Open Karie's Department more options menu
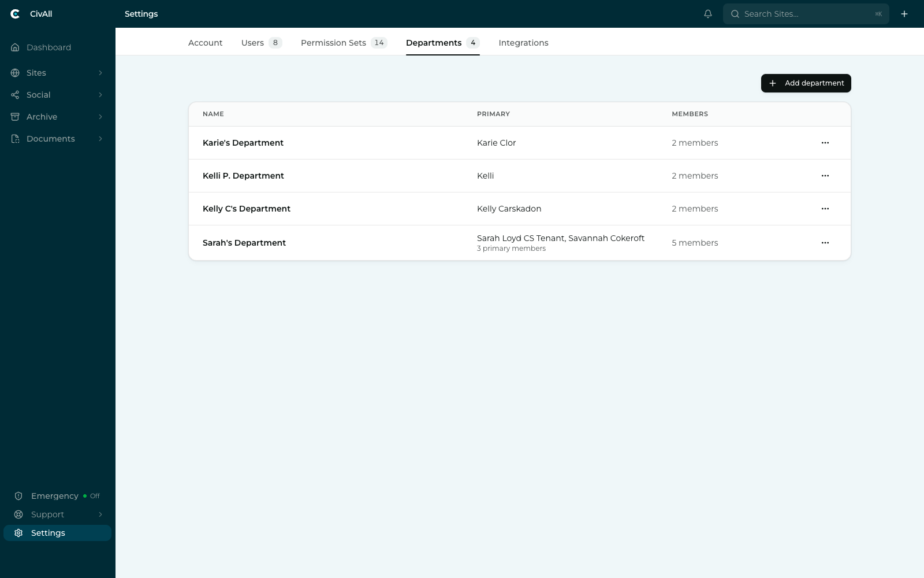The image size is (924, 578). click(825, 143)
